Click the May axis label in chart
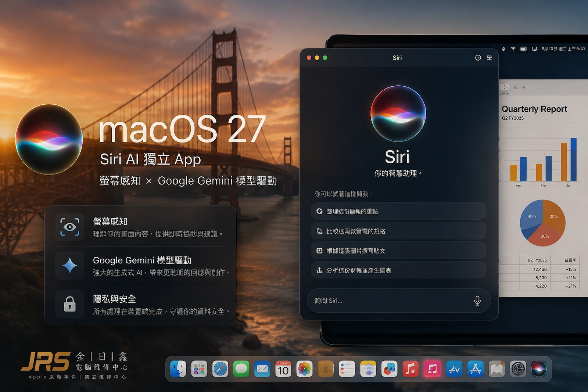 (x=544, y=186)
